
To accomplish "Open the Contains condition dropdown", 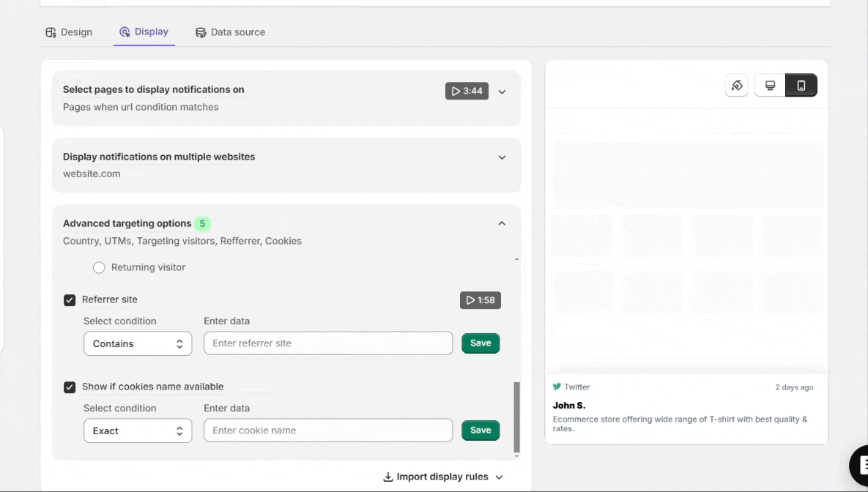I will pyautogui.click(x=138, y=344).
